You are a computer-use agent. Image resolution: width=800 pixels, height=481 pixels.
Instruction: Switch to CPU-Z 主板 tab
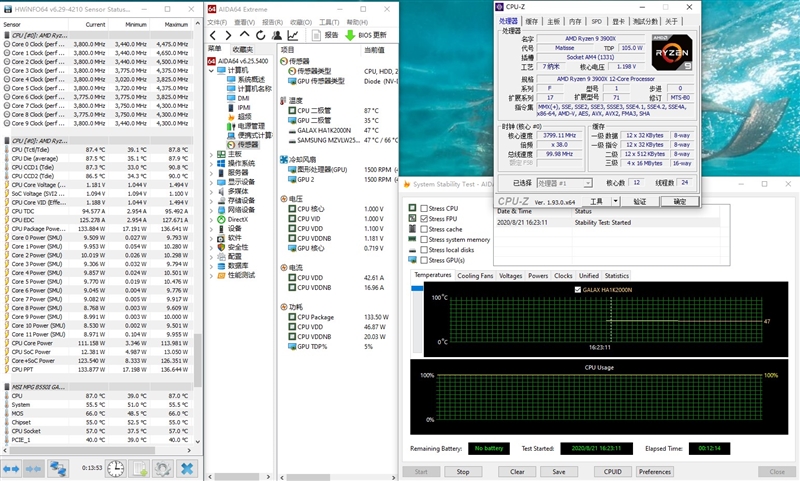[554, 21]
